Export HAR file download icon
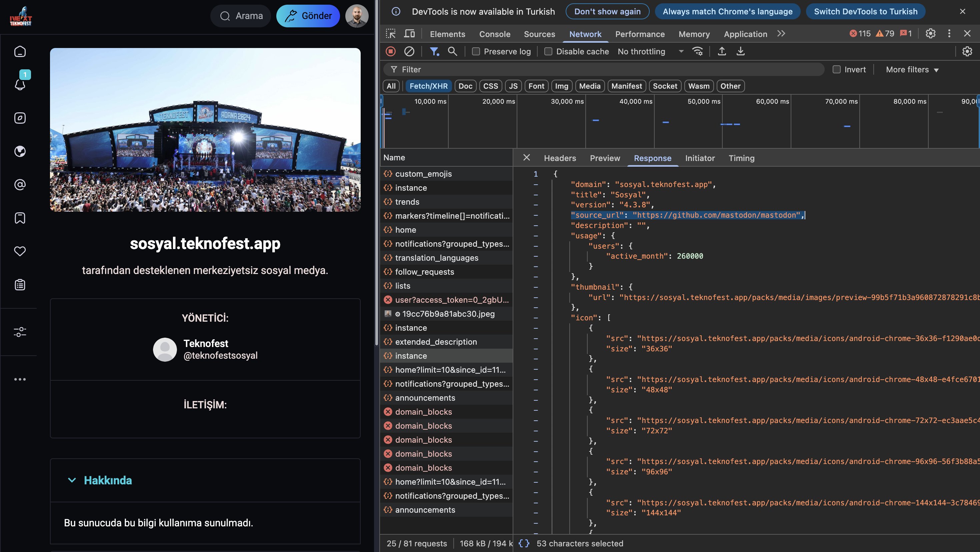980x552 pixels. point(740,51)
